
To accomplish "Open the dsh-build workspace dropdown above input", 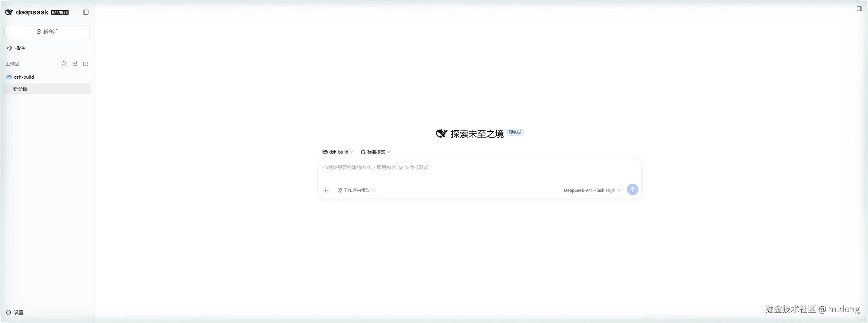I will pos(338,152).
